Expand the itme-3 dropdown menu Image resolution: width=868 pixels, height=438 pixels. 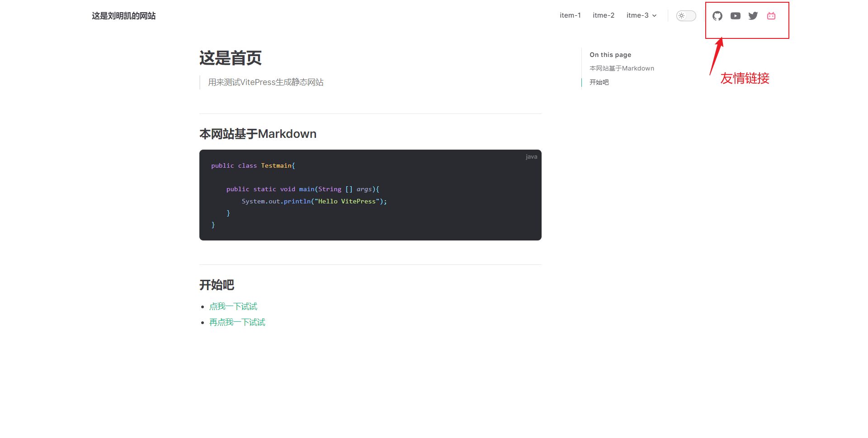pyautogui.click(x=641, y=15)
